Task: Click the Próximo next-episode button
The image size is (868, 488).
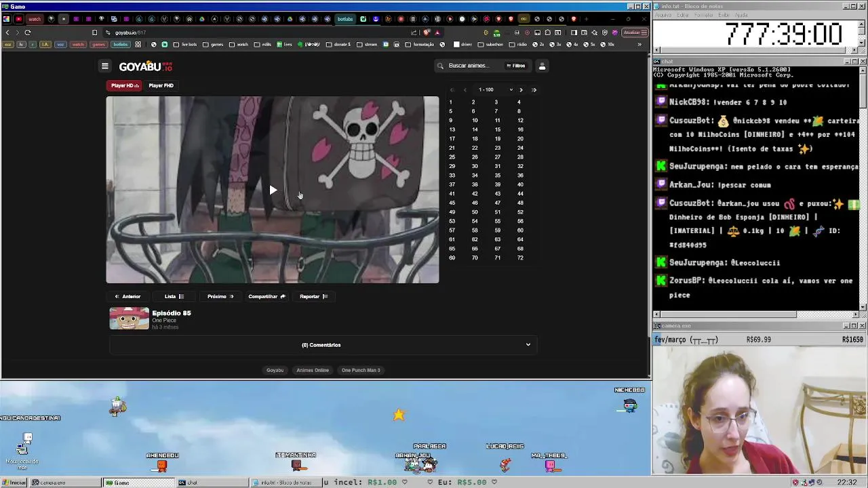Action: (x=220, y=296)
